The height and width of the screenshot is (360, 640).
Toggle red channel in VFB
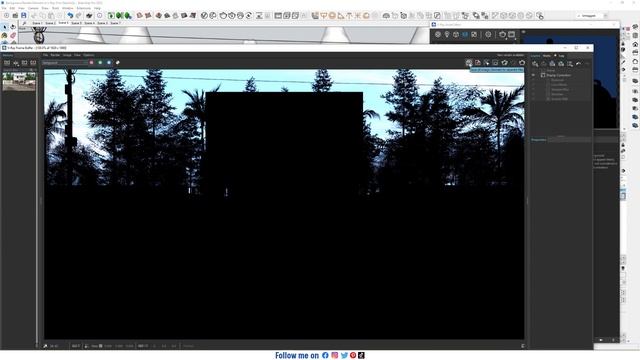click(x=91, y=62)
